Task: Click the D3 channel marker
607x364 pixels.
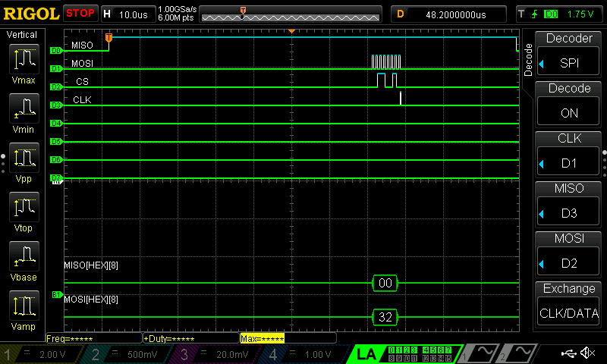Action: [56, 105]
